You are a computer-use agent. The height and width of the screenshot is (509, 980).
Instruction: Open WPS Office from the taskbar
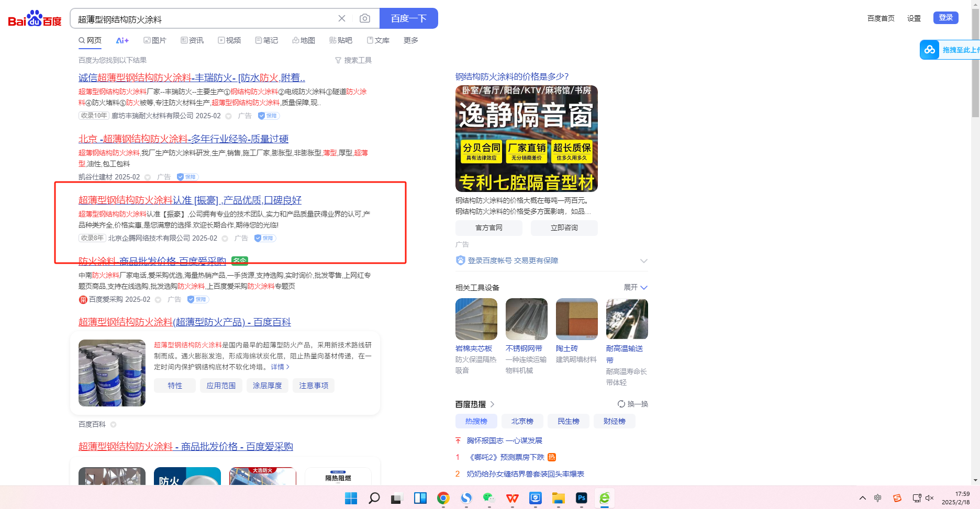tap(513, 498)
